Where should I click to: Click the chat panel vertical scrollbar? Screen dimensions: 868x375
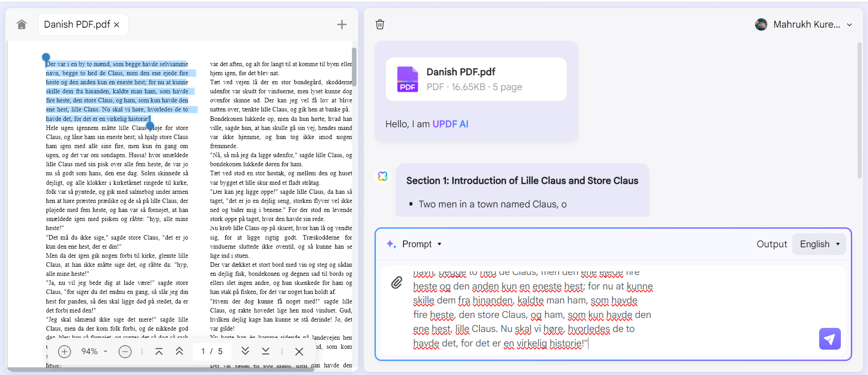pyautogui.click(x=859, y=110)
